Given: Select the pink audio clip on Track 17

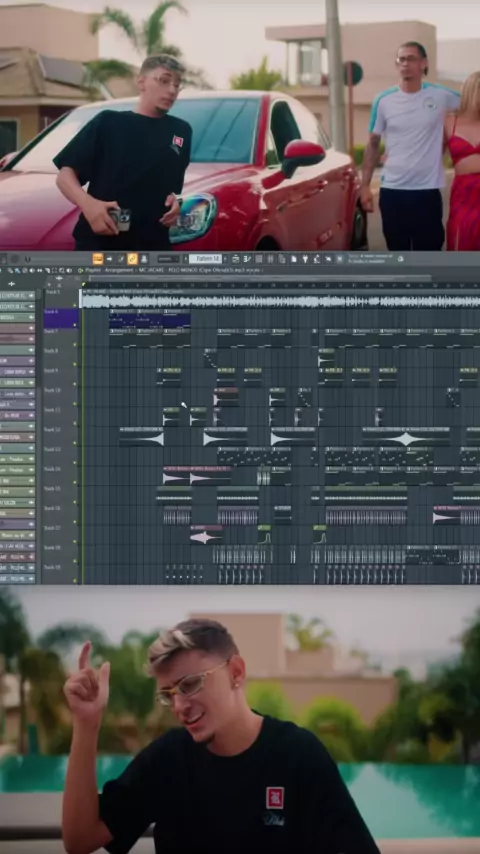Looking at the screenshot, I should click(x=206, y=534).
